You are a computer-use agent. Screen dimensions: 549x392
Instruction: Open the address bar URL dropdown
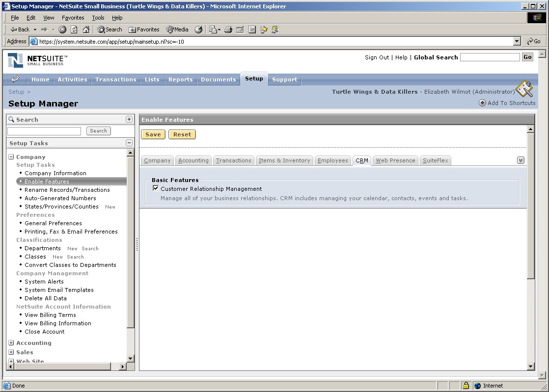pyautogui.click(x=517, y=41)
